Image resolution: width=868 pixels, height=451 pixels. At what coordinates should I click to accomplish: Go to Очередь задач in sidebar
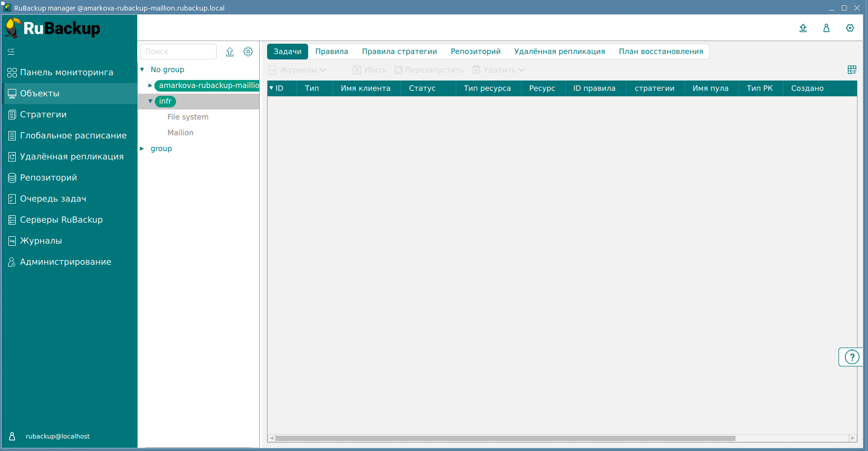53,199
